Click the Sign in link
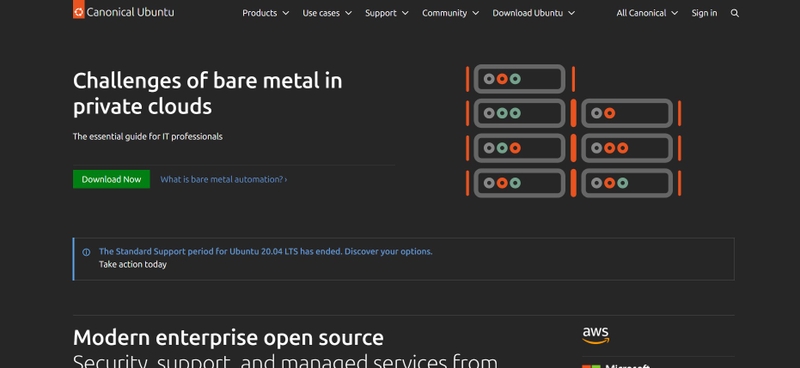This screenshot has width=800, height=368. (704, 13)
